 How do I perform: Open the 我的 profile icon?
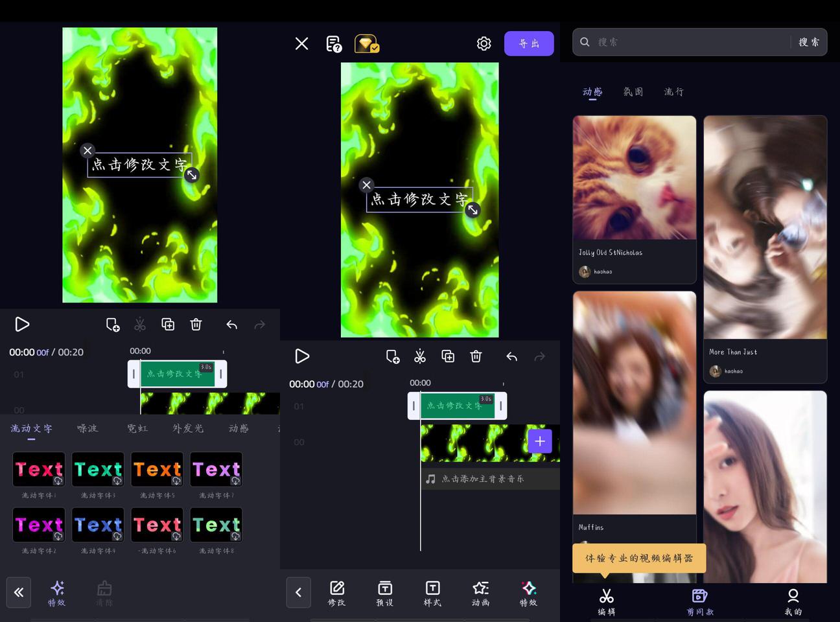click(793, 601)
